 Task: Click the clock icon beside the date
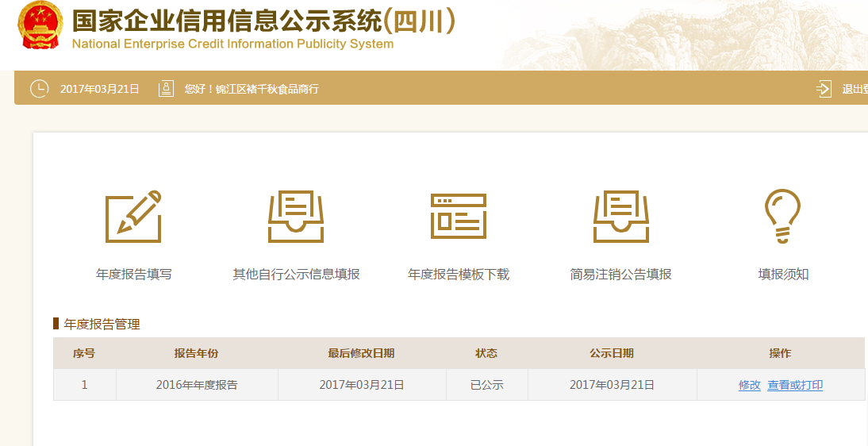tap(39, 89)
